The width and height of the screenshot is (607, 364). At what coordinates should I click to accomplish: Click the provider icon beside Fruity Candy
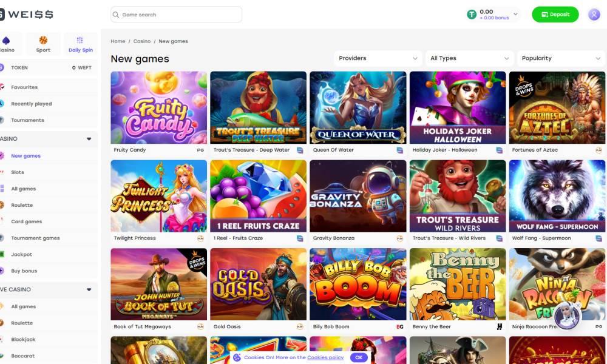(x=200, y=150)
